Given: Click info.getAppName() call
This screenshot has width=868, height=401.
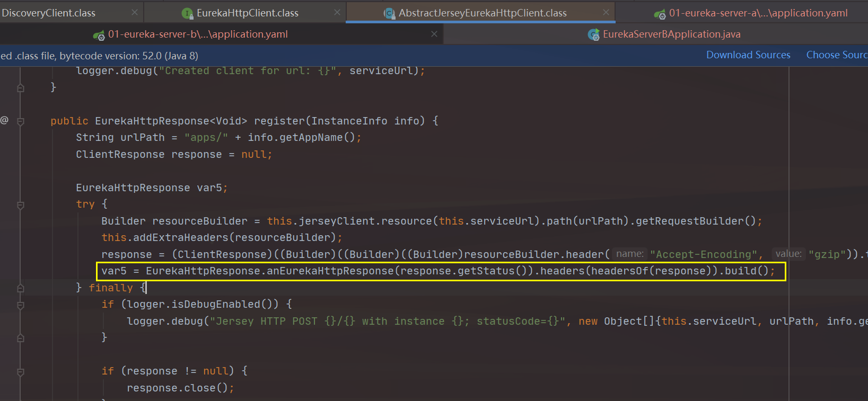Looking at the screenshot, I should pyautogui.click(x=301, y=137).
